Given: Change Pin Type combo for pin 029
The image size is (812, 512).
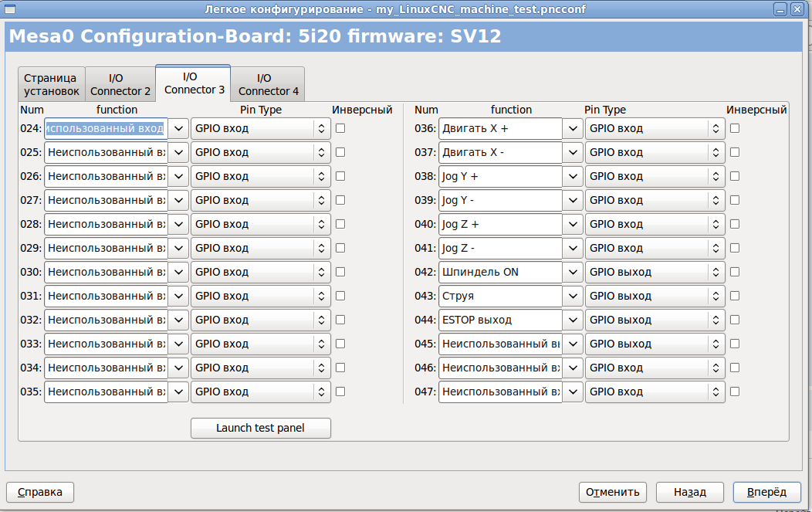Looking at the screenshot, I should (x=260, y=248).
